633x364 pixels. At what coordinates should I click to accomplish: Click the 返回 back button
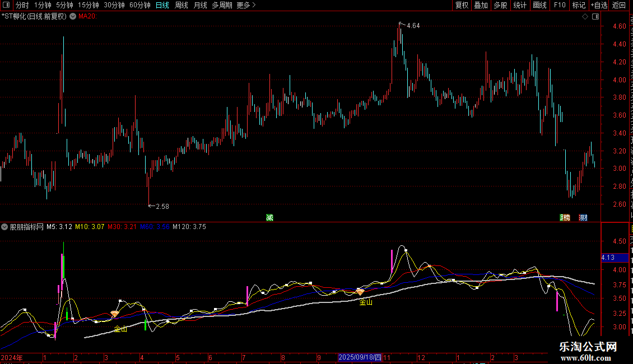(x=619, y=5)
